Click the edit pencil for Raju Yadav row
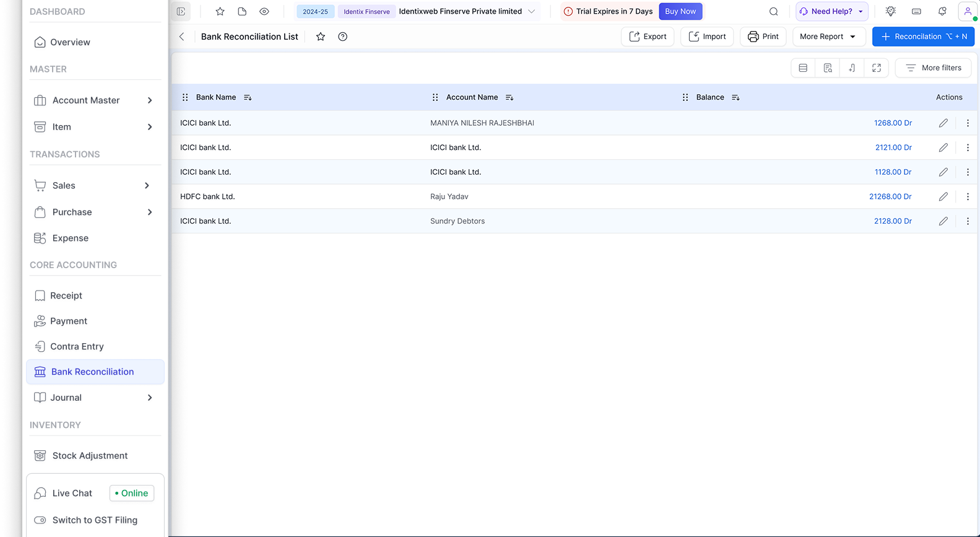This screenshot has width=980, height=537. pos(943,196)
